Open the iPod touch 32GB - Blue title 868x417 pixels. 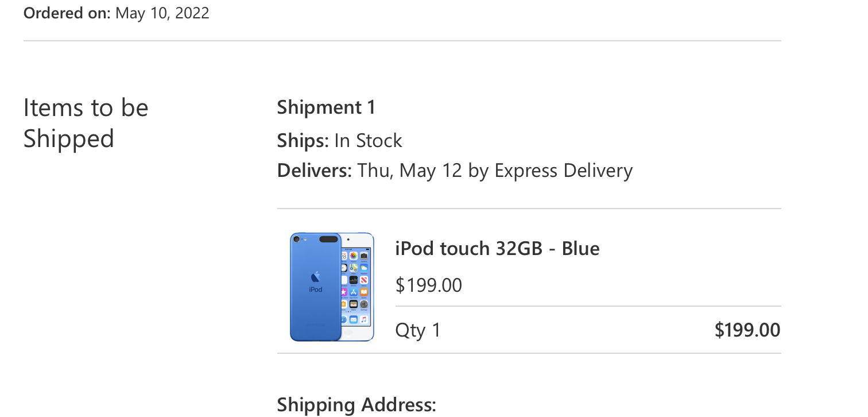click(497, 249)
